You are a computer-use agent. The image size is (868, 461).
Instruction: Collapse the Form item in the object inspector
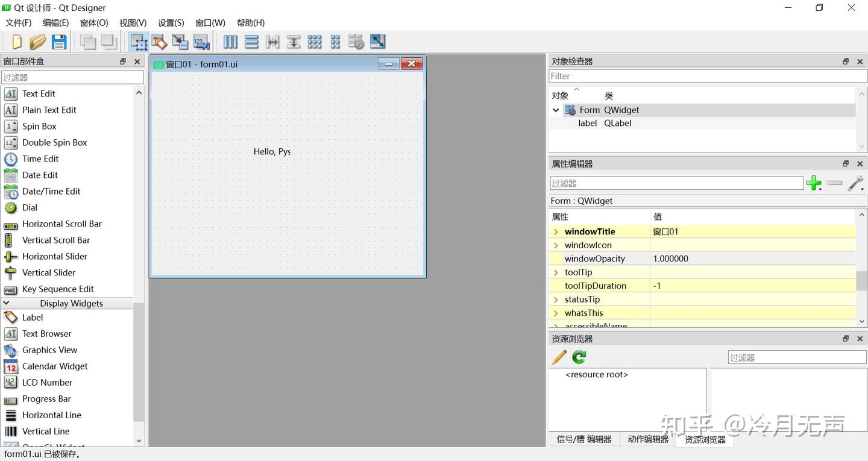(556, 110)
